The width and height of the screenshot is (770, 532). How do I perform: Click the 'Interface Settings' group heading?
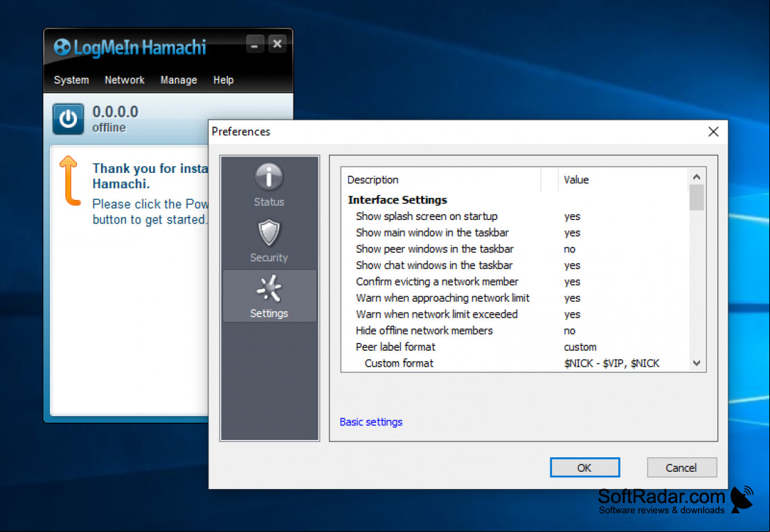(x=397, y=200)
